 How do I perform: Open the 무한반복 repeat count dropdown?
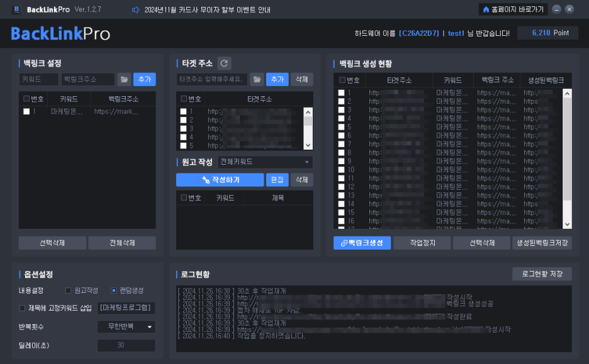(x=126, y=326)
